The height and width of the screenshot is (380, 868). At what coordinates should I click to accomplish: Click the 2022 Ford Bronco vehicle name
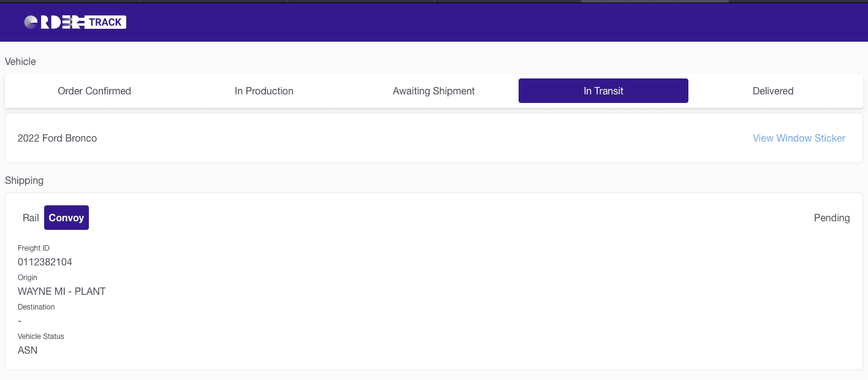click(57, 138)
